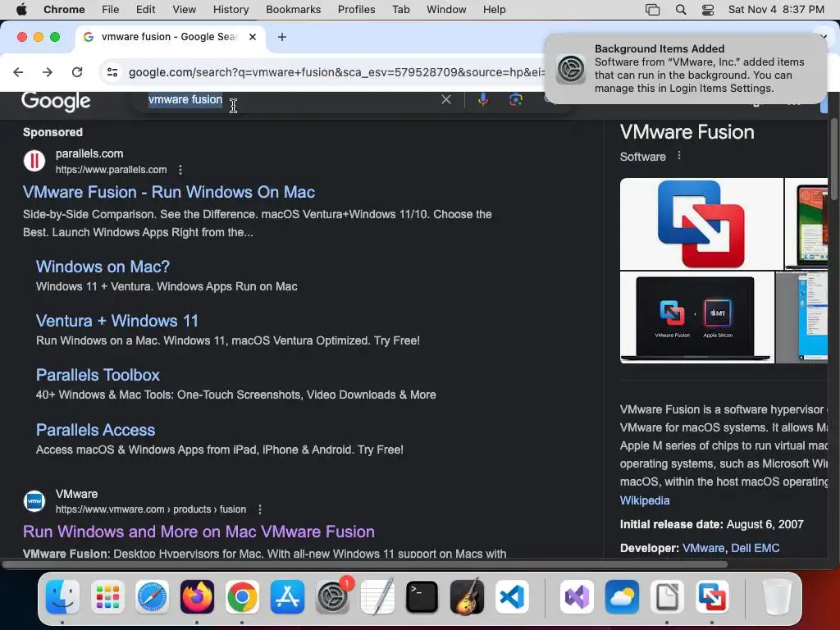
Task: Open the 'Ventura + Windows 11' sitelink
Action: coord(116,321)
